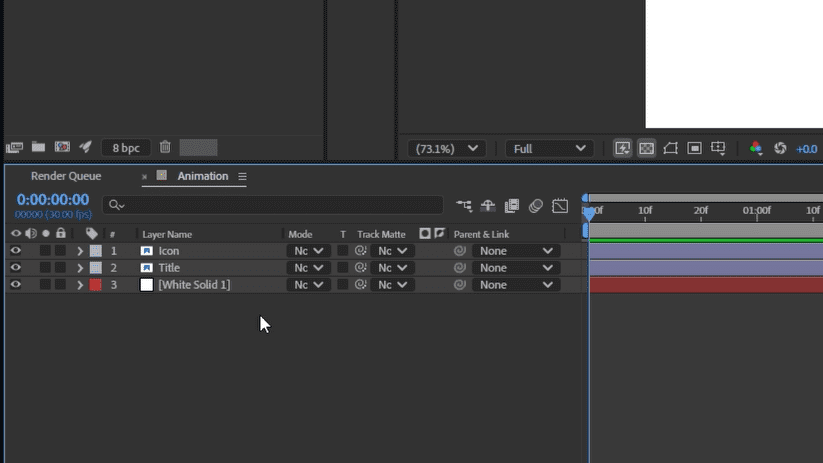This screenshot has width=823, height=463.
Task: Hide the Icon layer
Action: (16, 250)
